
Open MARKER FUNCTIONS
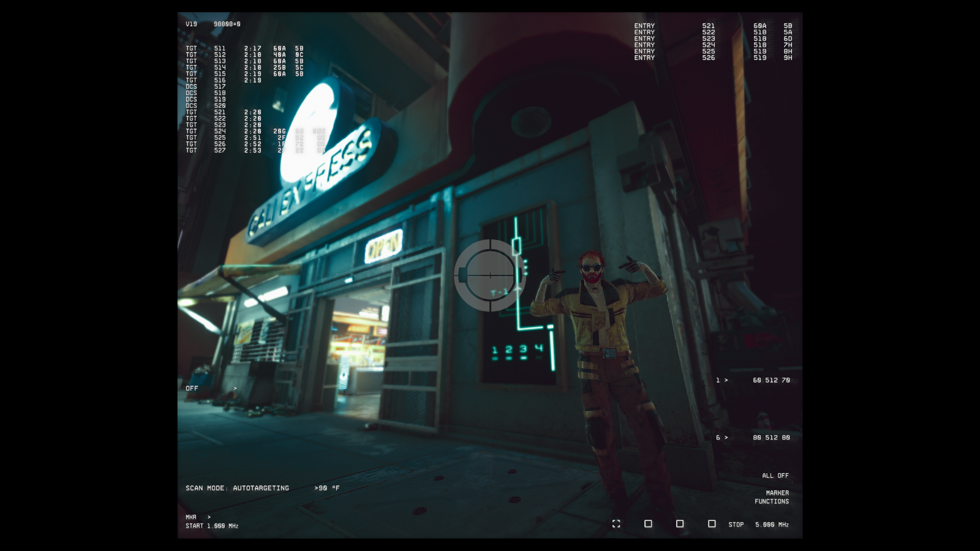coord(772,497)
